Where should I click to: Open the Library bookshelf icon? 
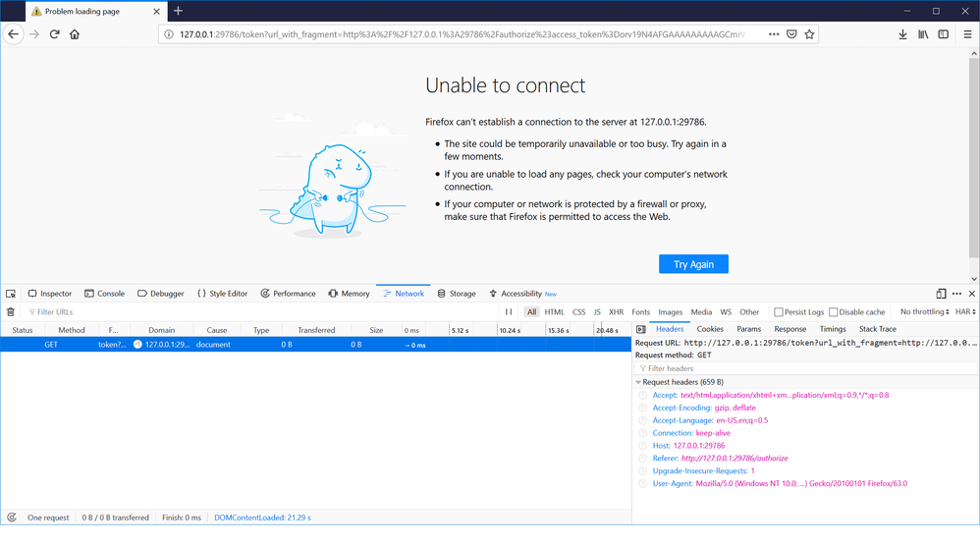coord(923,34)
